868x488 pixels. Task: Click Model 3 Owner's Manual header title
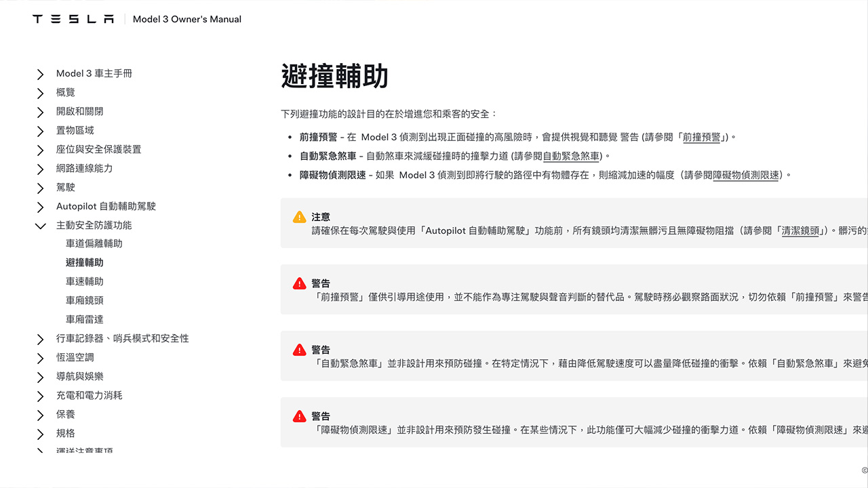187,19
